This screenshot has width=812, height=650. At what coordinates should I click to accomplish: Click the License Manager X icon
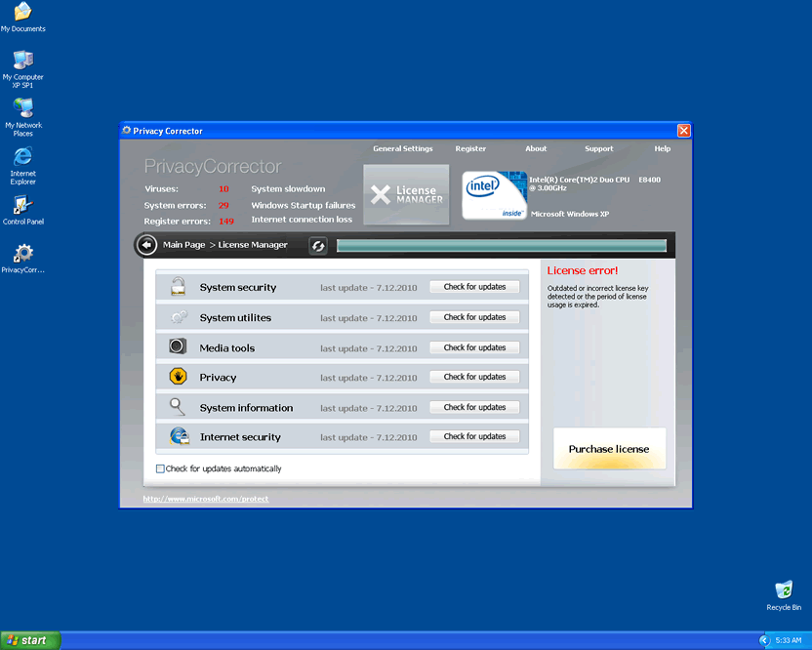click(381, 195)
